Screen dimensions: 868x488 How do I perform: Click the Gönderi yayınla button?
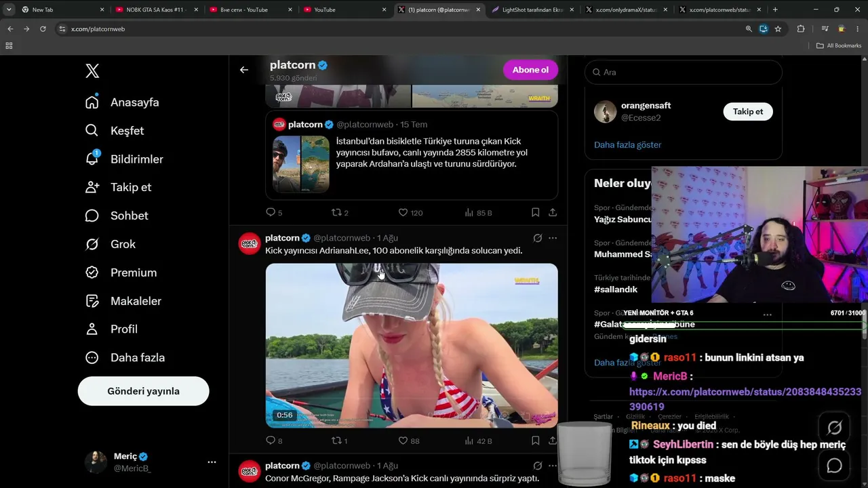(x=143, y=391)
